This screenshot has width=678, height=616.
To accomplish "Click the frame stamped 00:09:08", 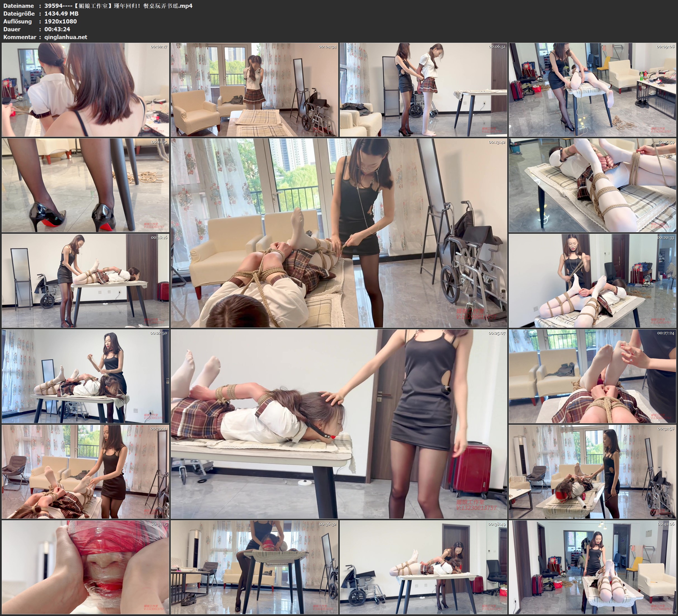I will (x=592, y=89).
